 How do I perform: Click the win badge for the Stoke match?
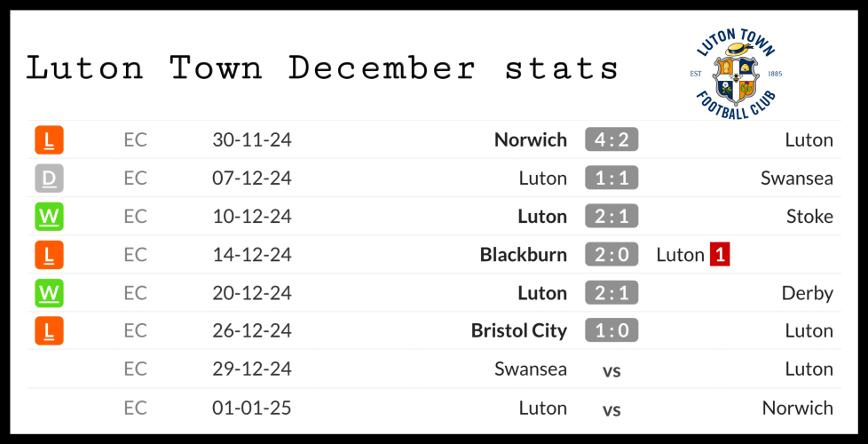click(49, 217)
